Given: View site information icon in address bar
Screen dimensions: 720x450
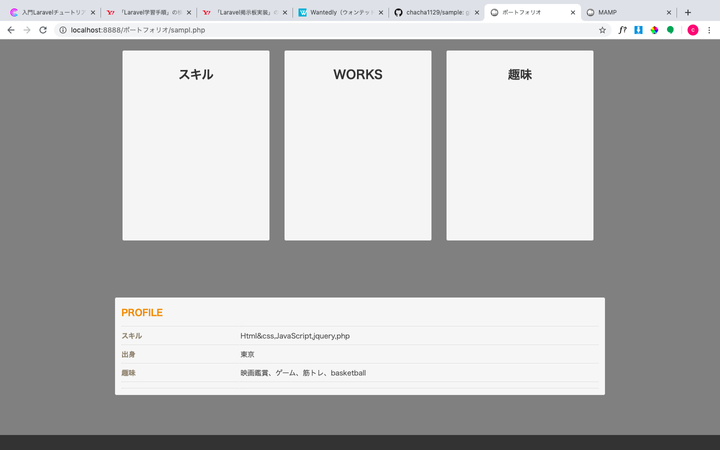Looking at the screenshot, I should (63, 30).
